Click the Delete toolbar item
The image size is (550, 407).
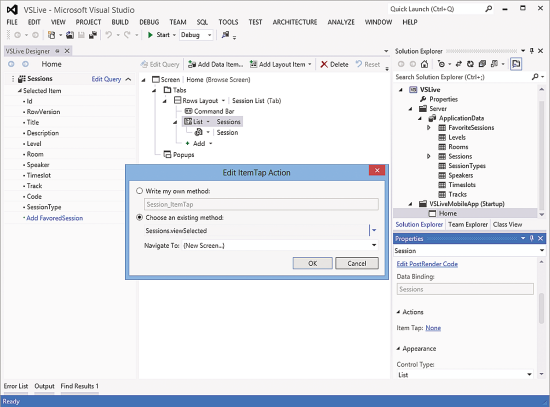[334, 64]
